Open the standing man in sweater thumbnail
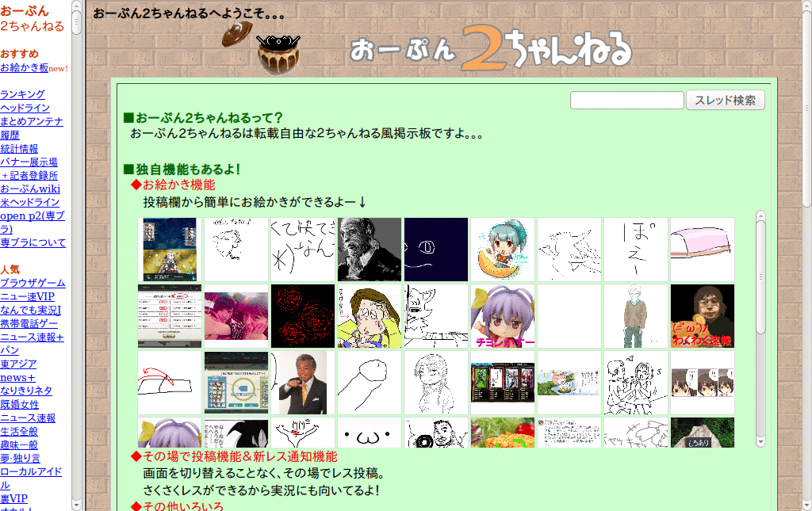This screenshot has height=511, width=812. (x=636, y=316)
